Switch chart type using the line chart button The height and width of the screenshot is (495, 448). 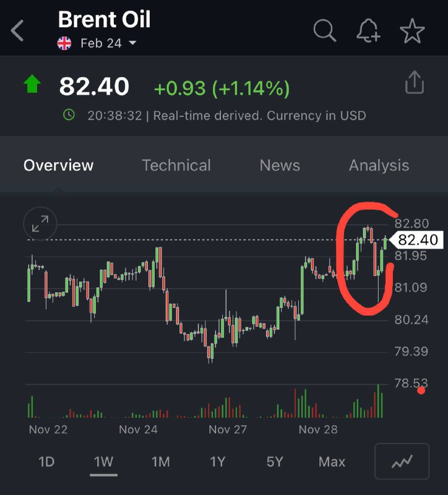402,461
